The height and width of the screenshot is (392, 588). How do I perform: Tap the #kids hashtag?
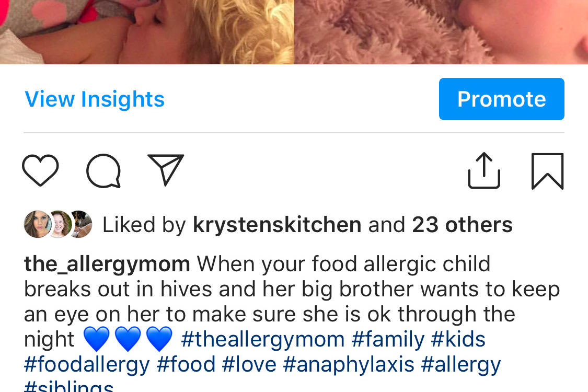click(x=458, y=339)
